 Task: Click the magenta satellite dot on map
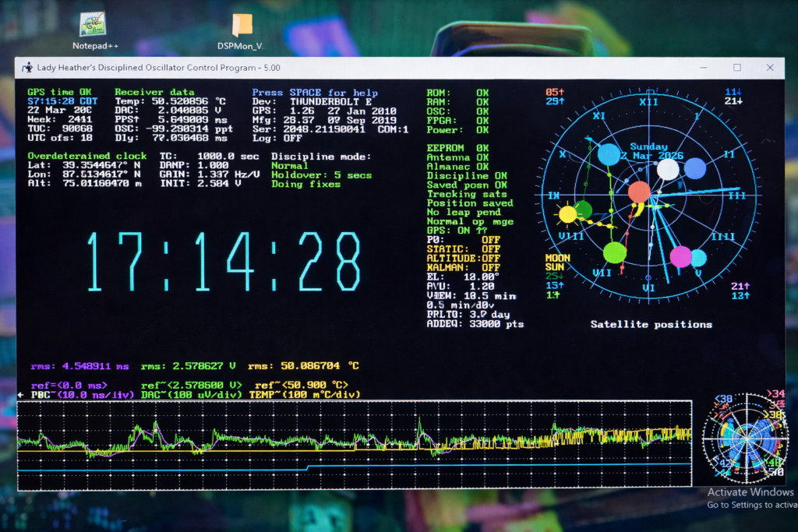point(680,256)
